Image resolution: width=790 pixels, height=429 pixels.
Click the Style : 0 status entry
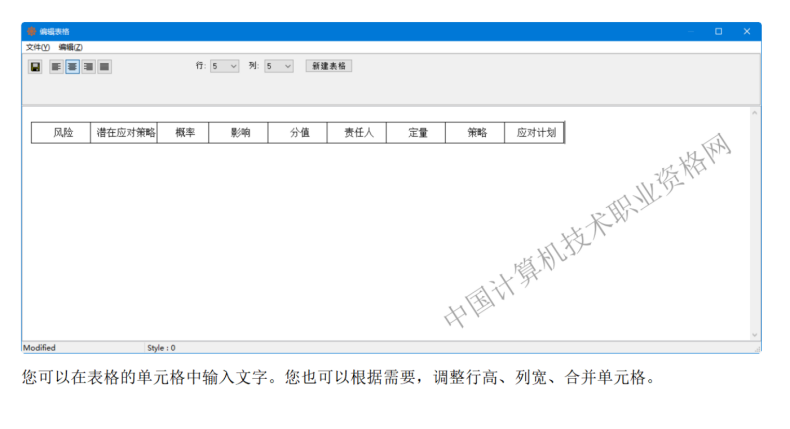click(161, 348)
